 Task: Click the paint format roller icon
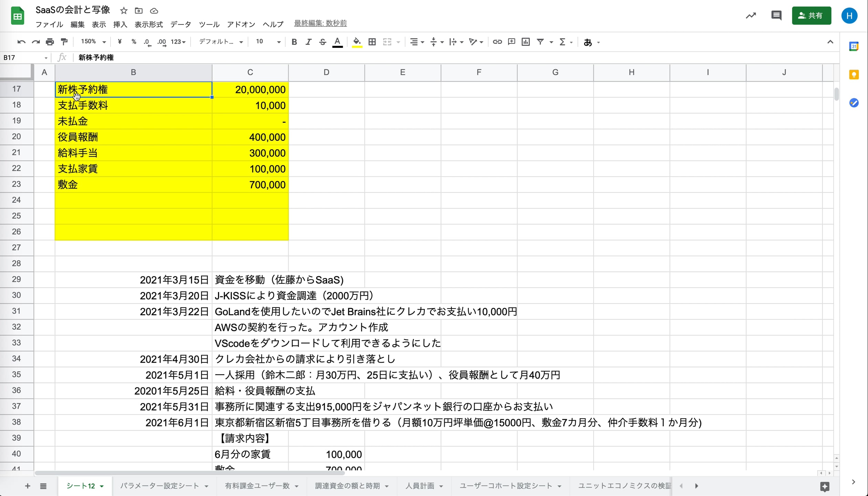(x=64, y=42)
